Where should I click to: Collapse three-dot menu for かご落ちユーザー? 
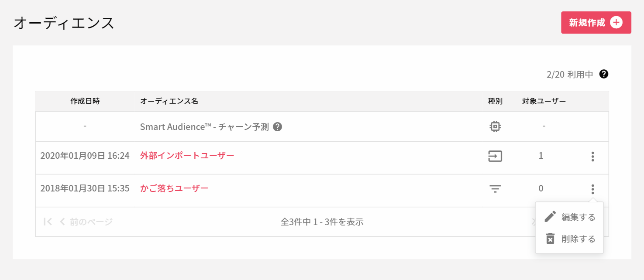[592, 189]
